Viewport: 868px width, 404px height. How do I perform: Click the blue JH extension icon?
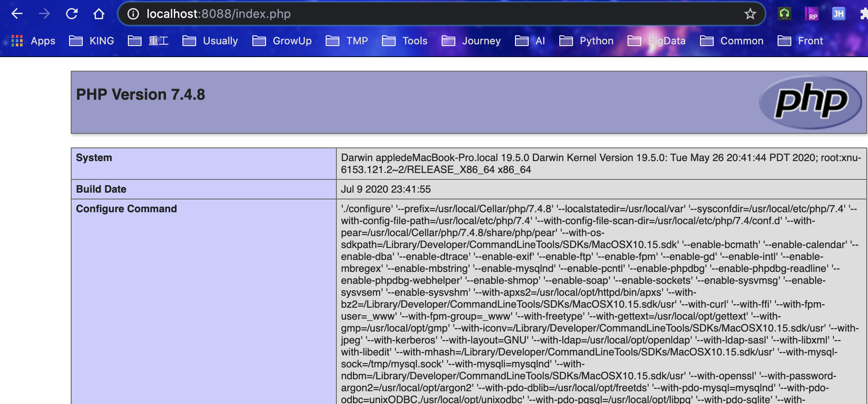pos(838,13)
